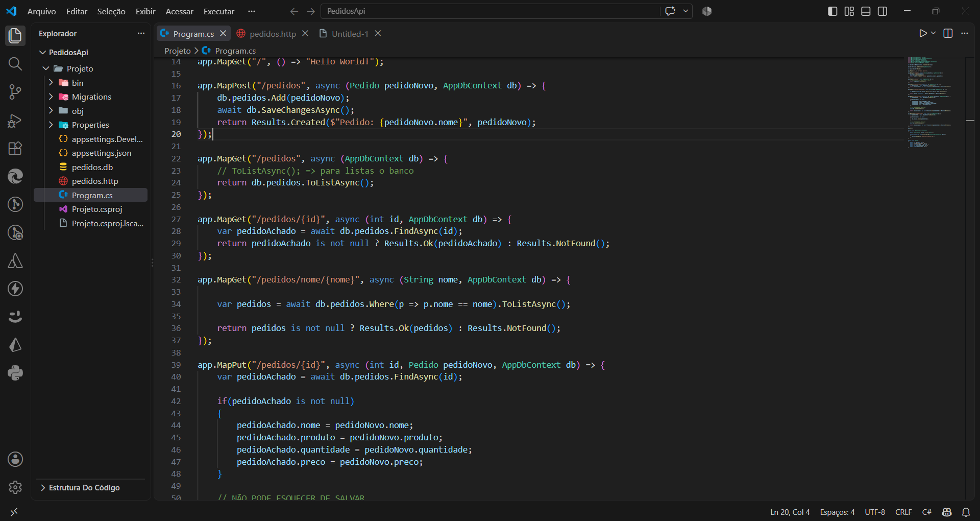Switch to the Untitled-1 tab
The image size is (980, 521).
coord(350,34)
